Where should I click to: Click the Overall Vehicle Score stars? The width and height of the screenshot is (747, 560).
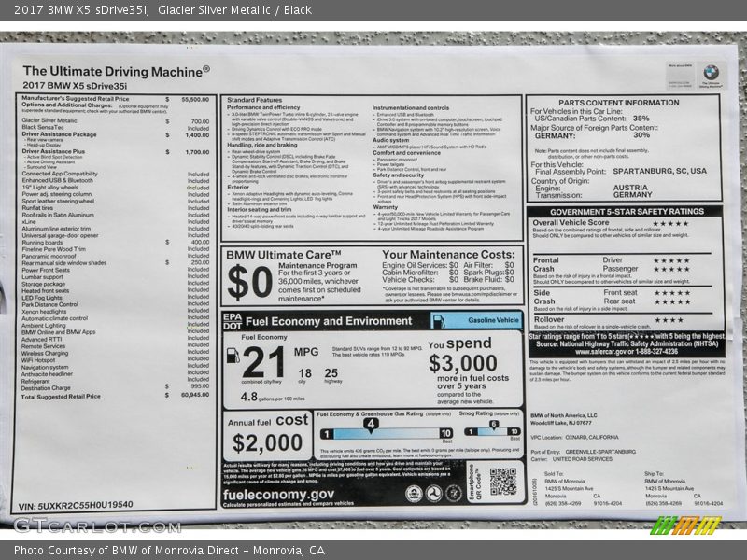click(x=670, y=224)
